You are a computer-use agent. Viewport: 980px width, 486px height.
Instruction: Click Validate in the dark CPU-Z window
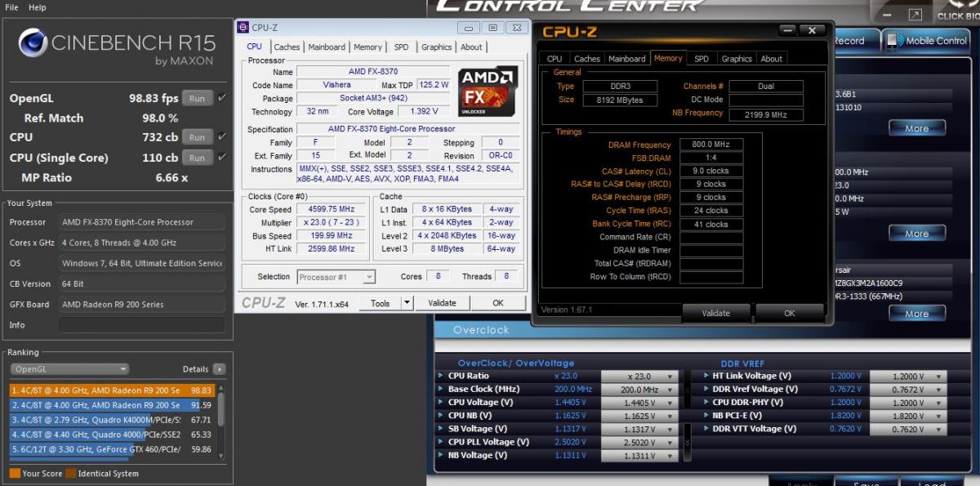(716, 313)
